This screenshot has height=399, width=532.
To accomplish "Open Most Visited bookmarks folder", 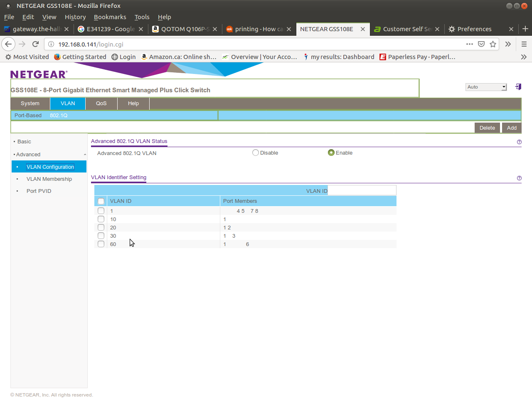I will (x=27, y=57).
